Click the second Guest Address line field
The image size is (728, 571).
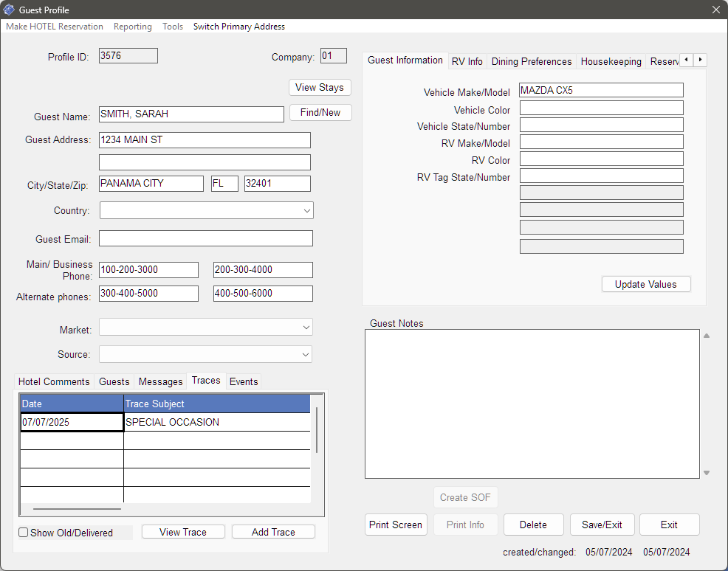point(205,162)
